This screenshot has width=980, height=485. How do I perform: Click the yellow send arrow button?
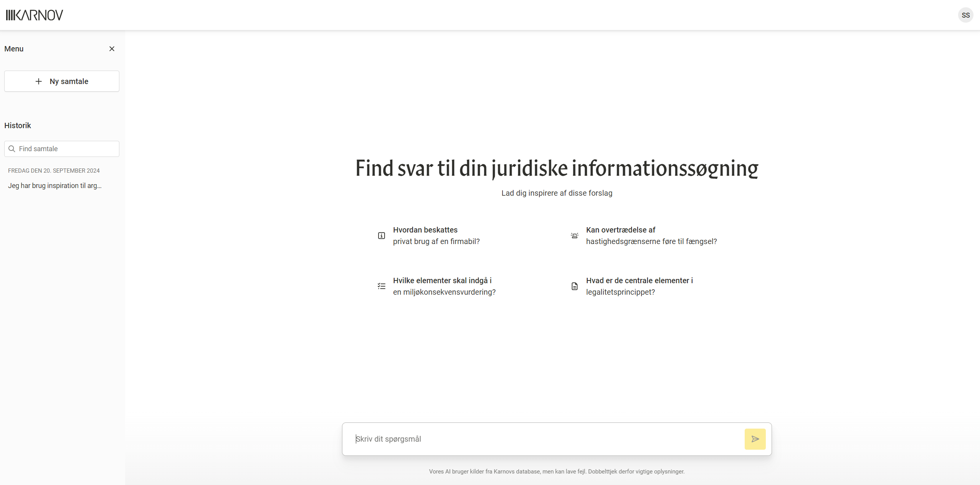tap(755, 439)
